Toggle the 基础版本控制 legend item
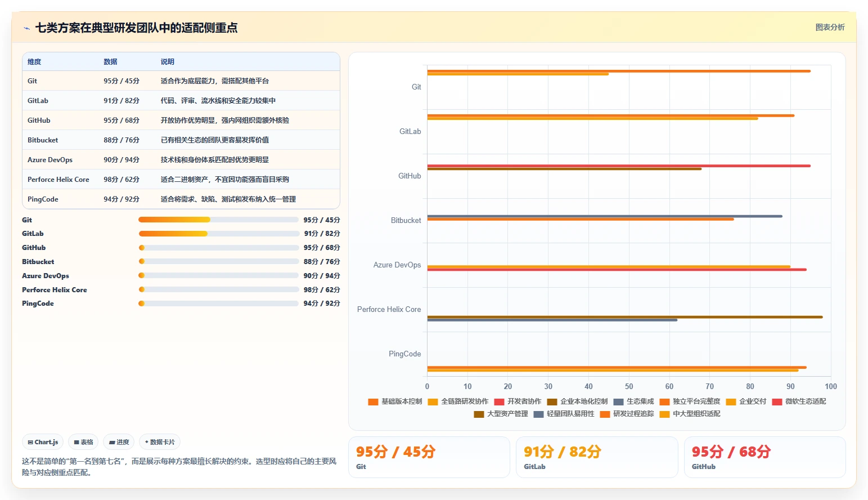This screenshot has width=868, height=500. pos(395,401)
